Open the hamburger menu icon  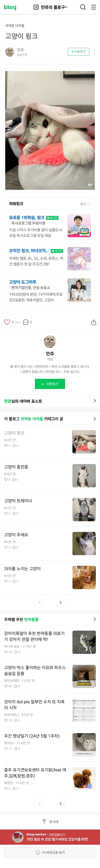click(94, 7)
